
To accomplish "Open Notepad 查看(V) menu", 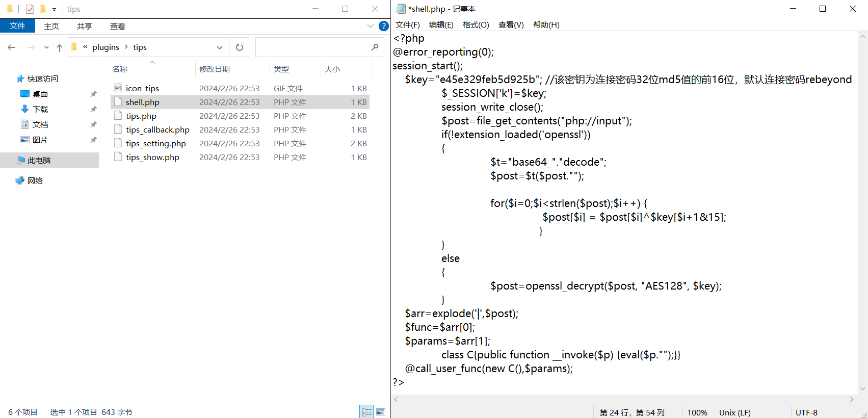I will tap(511, 25).
